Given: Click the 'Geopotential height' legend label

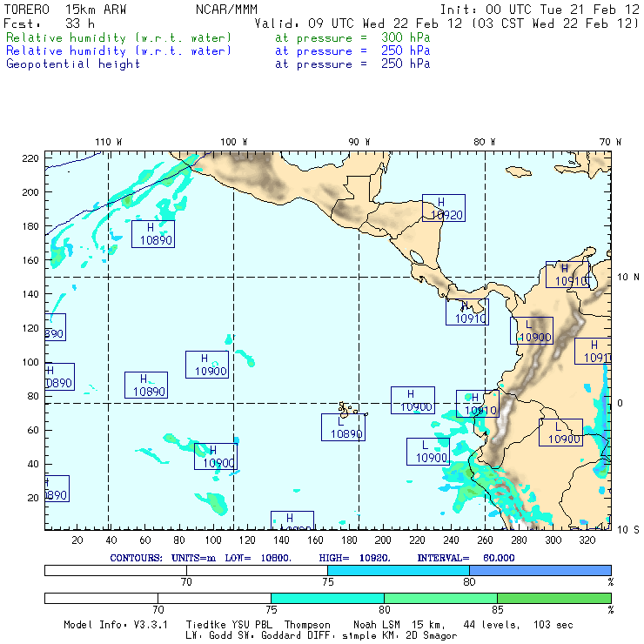Looking at the screenshot, I should tap(73, 64).
